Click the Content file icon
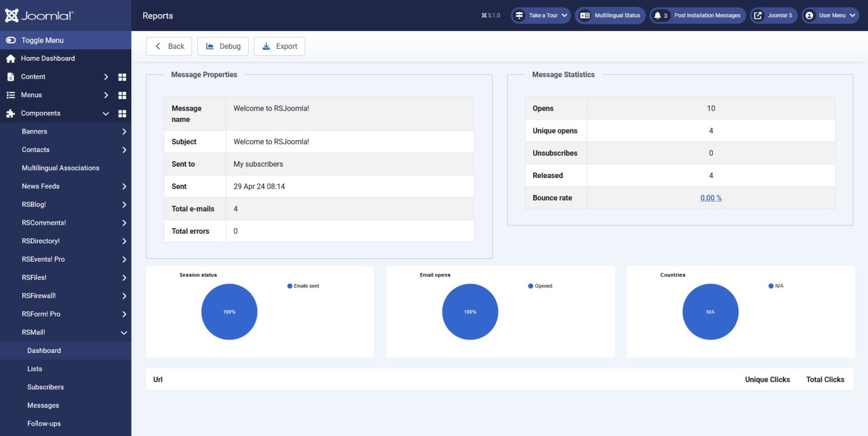This screenshot has height=436, width=868. 10,77
